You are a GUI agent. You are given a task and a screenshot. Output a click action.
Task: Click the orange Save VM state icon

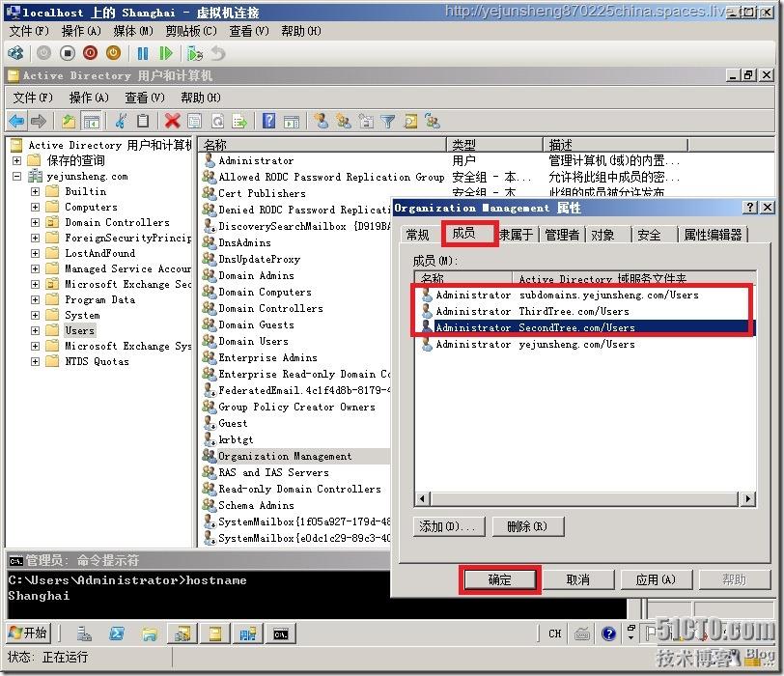114,53
